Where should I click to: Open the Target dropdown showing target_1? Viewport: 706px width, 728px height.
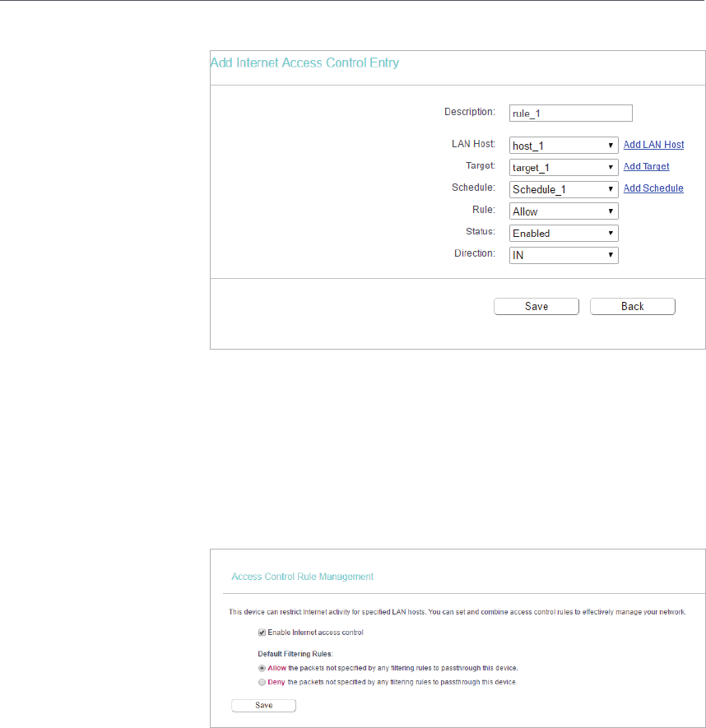[564, 167]
